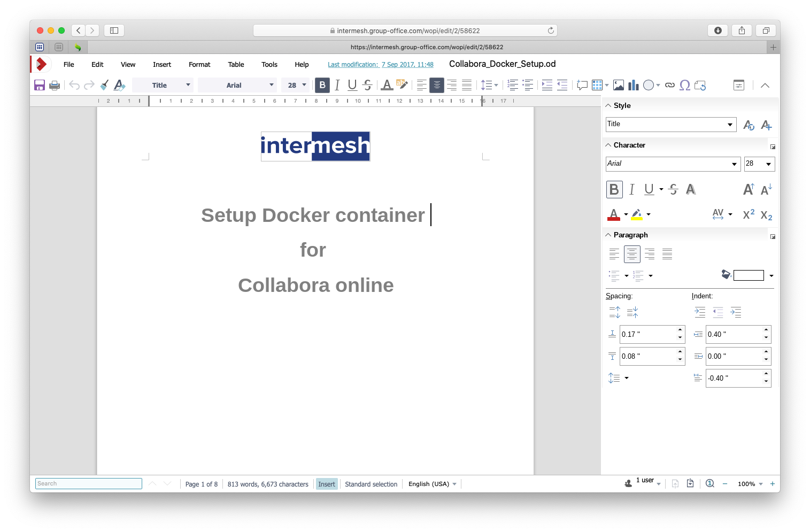This screenshot has width=810, height=532.
Task: Click the Insert Hyperlink chain icon
Action: coord(669,85)
